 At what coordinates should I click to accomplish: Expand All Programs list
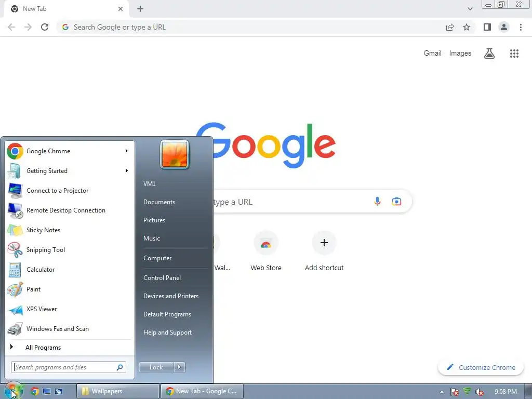[x=68, y=348]
